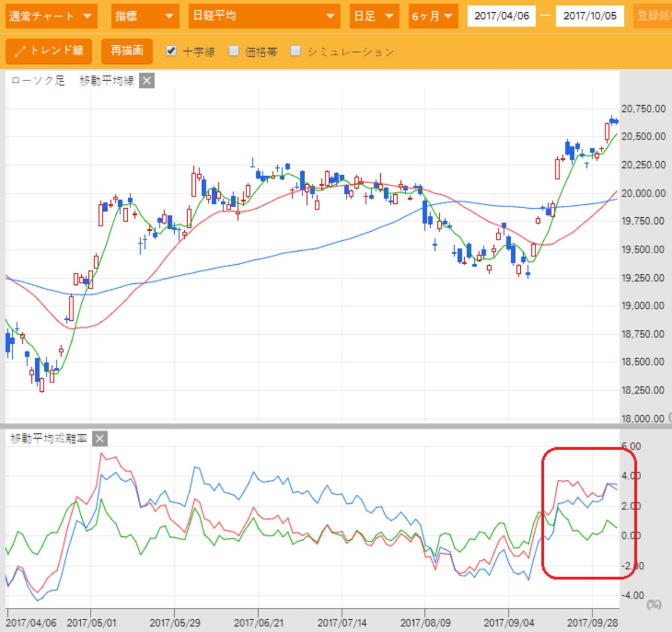Remove the 移動平均線 indicator with X icon
The width and height of the screenshot is (672, 632).
tap(147, 81)
